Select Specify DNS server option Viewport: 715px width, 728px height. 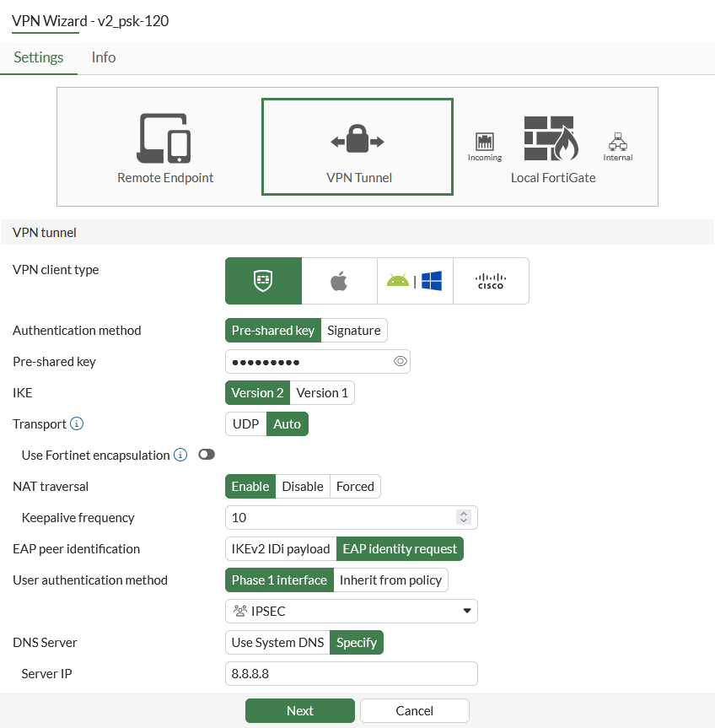click(357, 642)
